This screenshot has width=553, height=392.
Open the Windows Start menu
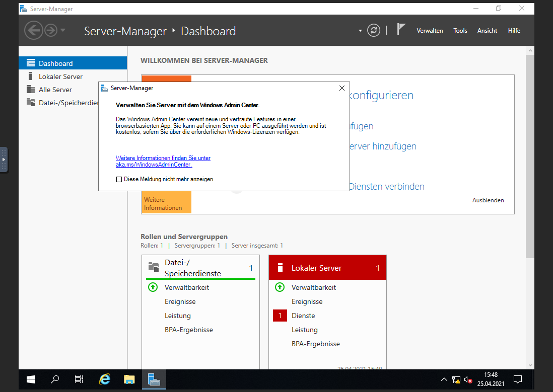31,379
